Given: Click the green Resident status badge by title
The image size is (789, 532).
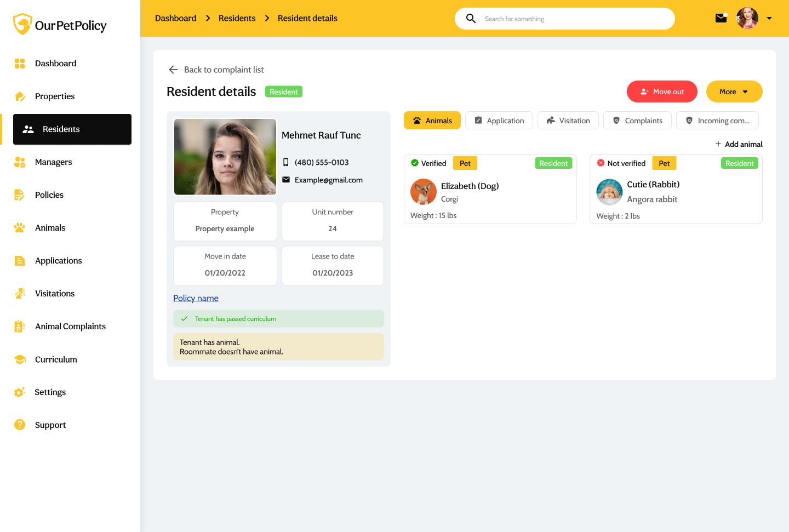Looking at the screenshot, I should 284,91.
